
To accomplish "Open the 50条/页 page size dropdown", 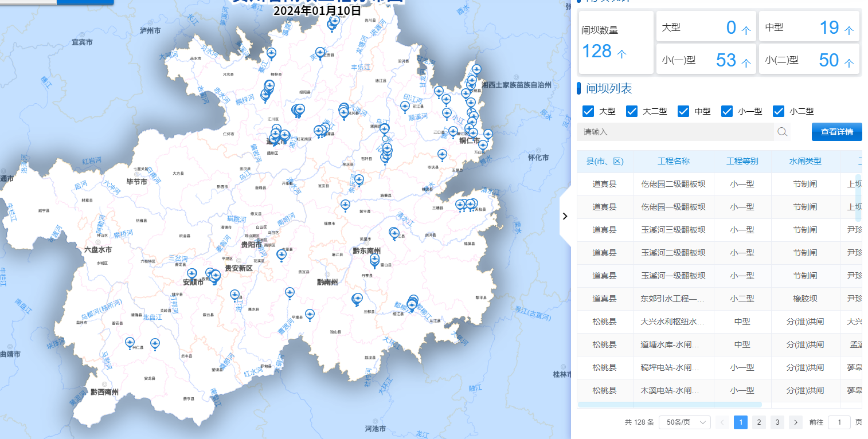I will tap(685, 422).
